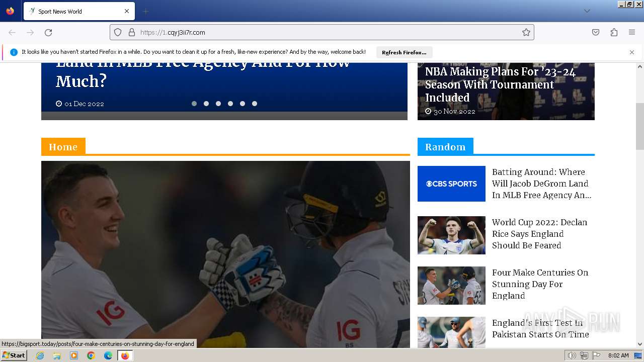
Task: Click the CBS Sports thumbnail
Action: tap(451, 184)
